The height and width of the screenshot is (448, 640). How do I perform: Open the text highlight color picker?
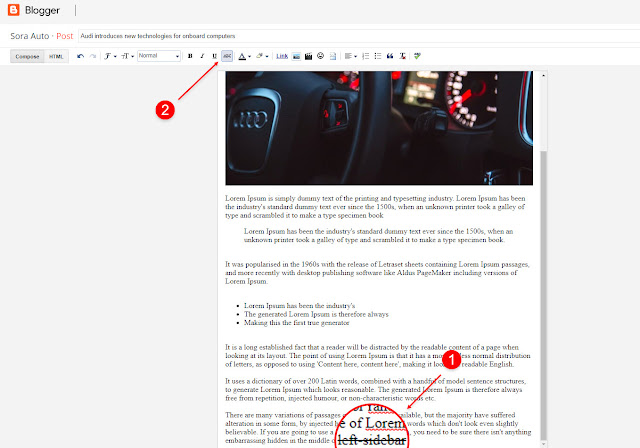click(x=262, y=56)
